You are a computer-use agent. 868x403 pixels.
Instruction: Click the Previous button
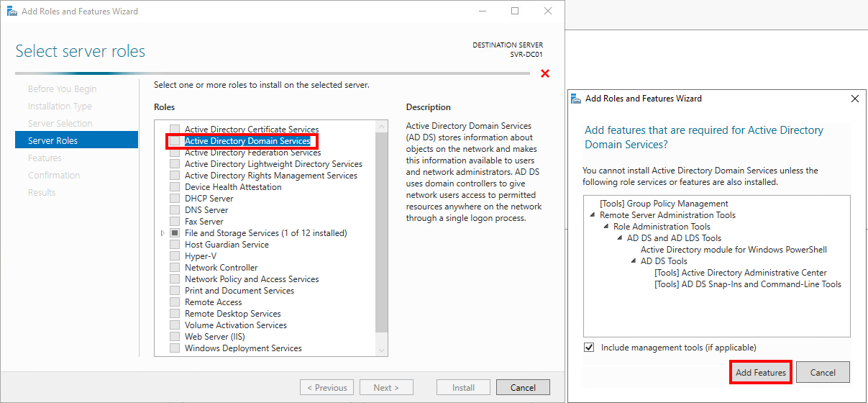(x=327, y=387)
